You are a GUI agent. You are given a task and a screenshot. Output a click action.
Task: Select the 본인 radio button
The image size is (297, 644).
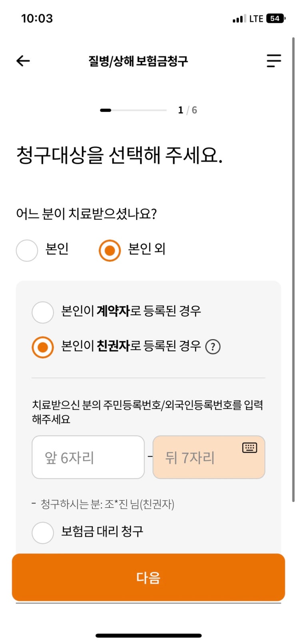[x=27, y=250]
